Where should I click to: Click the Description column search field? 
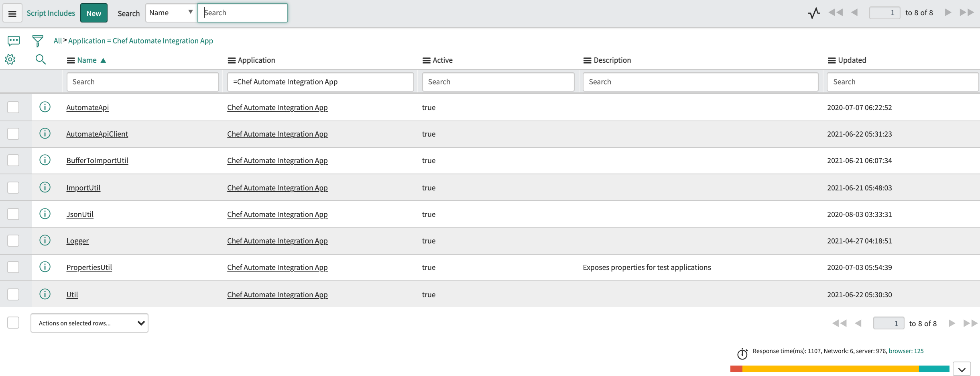(x=700, y=82)
